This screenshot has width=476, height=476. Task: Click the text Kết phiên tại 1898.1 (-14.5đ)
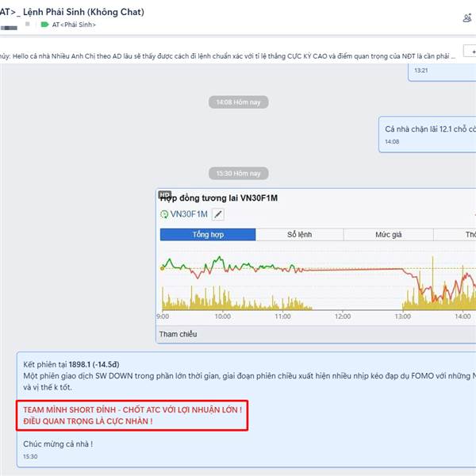[x=71, y=364]
